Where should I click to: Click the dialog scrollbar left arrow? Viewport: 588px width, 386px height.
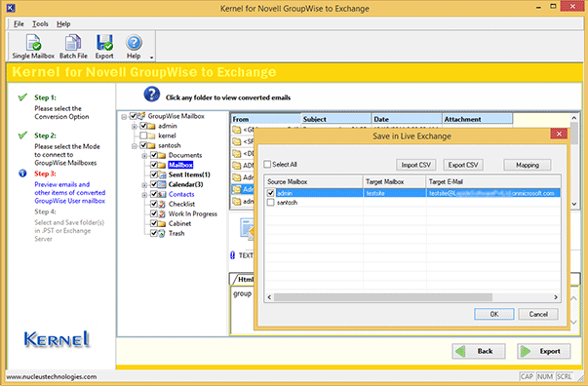click(269, 297)
